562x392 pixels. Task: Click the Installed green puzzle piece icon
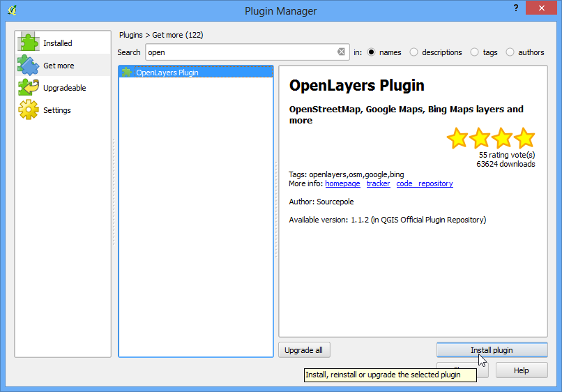29,43
